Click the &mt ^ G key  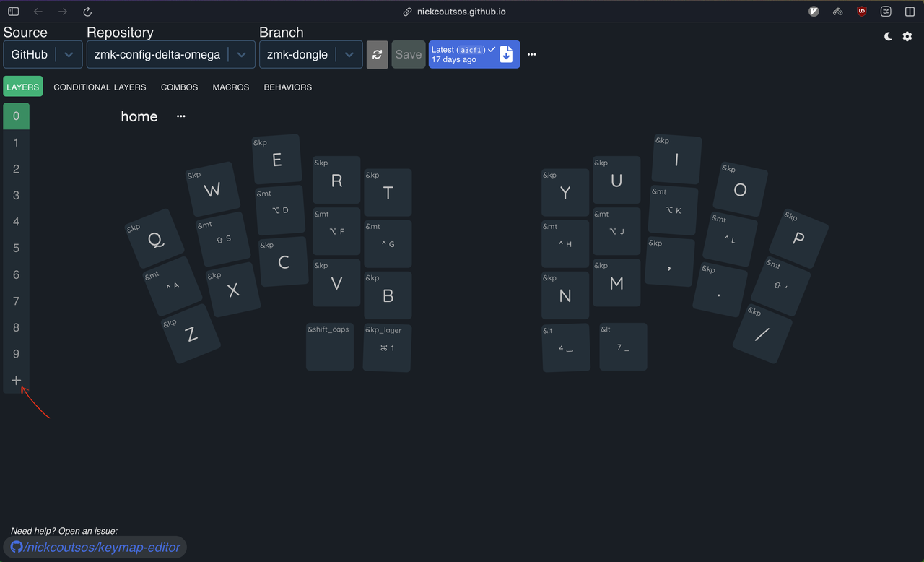(388, 244)
